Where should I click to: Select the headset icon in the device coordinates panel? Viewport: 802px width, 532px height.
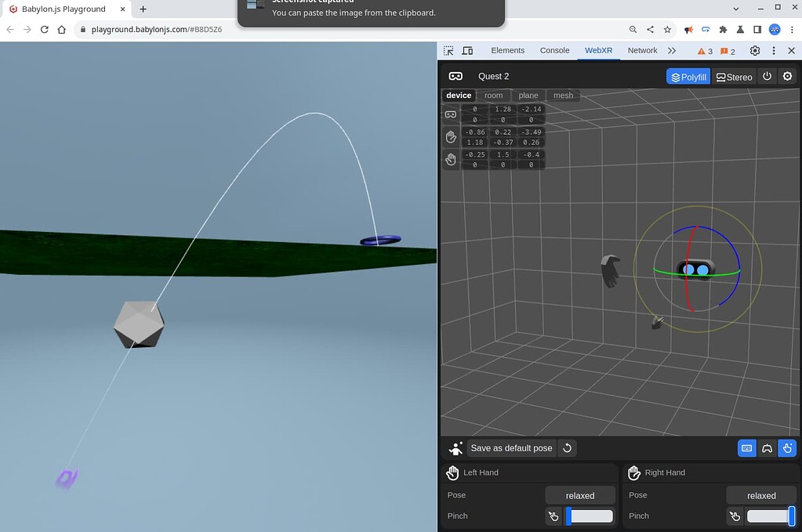point(451,113)
